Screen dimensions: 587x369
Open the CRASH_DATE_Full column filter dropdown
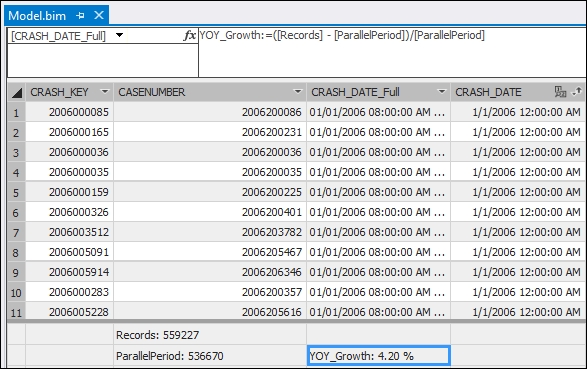pos(442,92)
